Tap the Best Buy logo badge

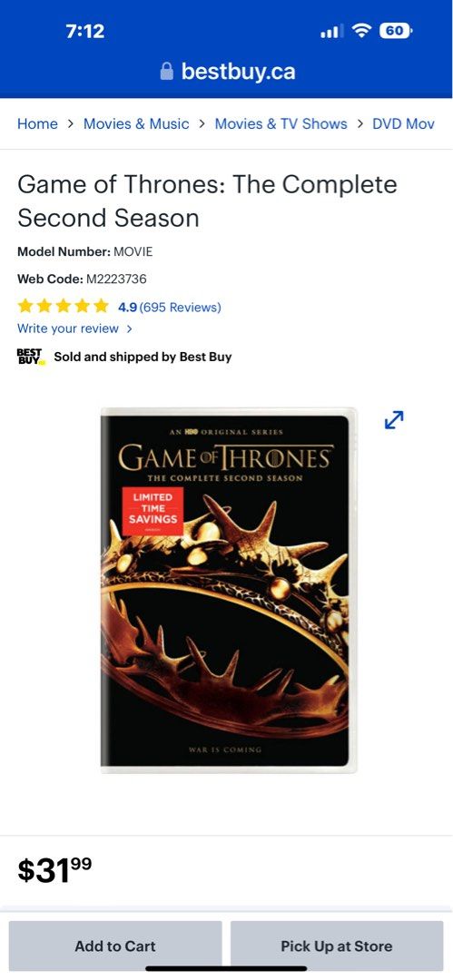(x=31, y=357)
